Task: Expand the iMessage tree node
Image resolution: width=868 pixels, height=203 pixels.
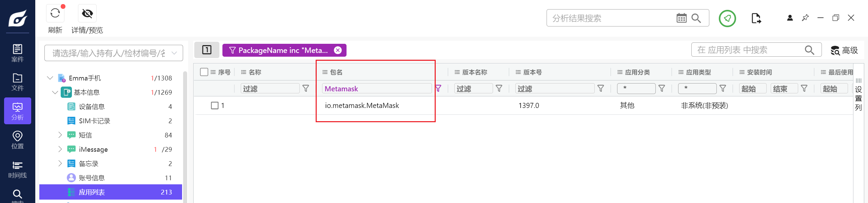Action: (x=60, y=149)
